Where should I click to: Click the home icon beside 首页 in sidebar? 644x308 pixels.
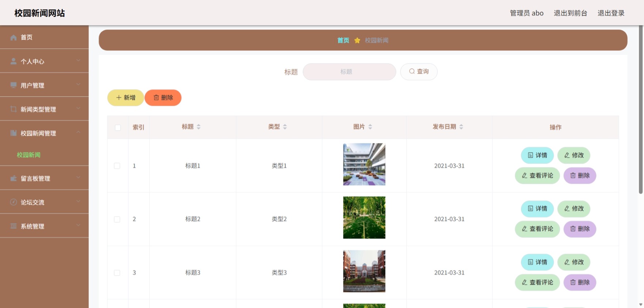pyautogui.click(x=14, y=37)
